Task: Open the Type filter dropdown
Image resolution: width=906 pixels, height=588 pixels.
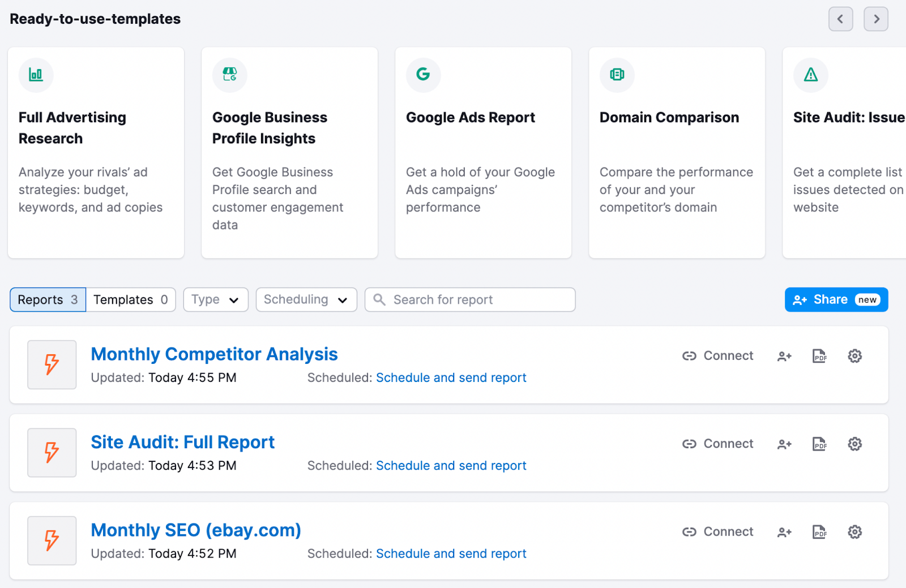Action: click(x=215, y=299)
